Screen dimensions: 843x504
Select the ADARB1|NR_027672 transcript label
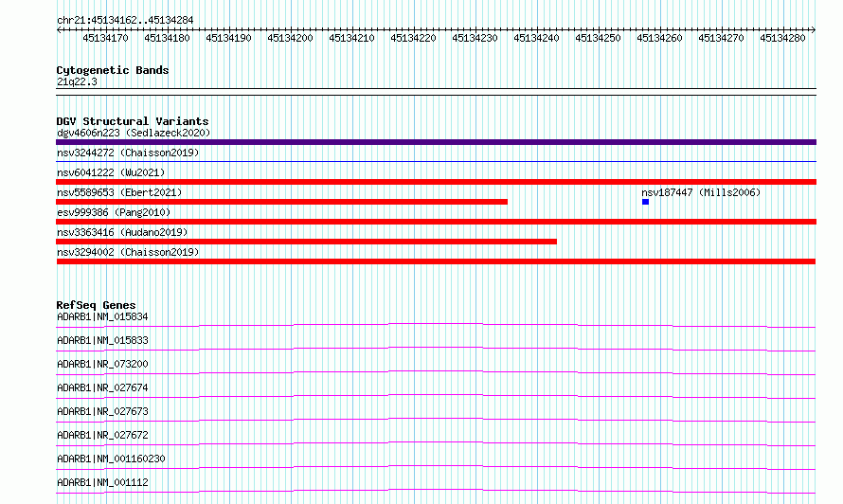[x=102, y=435]
